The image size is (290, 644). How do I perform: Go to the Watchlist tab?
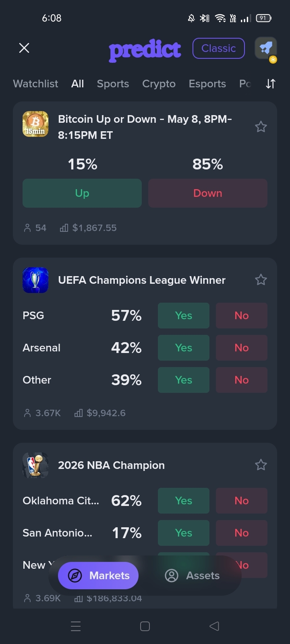(x=35, y=84)
